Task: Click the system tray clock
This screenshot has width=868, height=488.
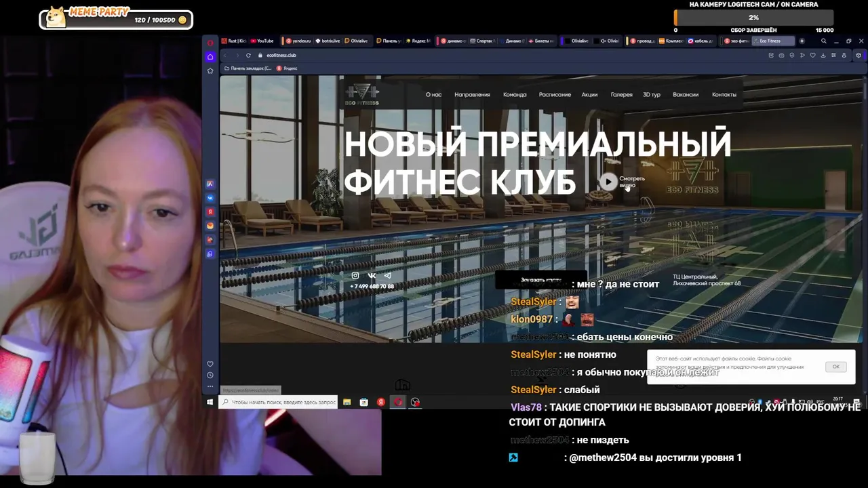Action: [x=838, y=401]
